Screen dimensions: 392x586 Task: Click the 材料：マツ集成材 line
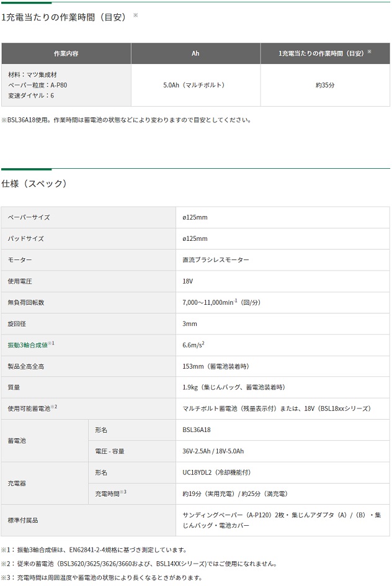coord(32,74)
